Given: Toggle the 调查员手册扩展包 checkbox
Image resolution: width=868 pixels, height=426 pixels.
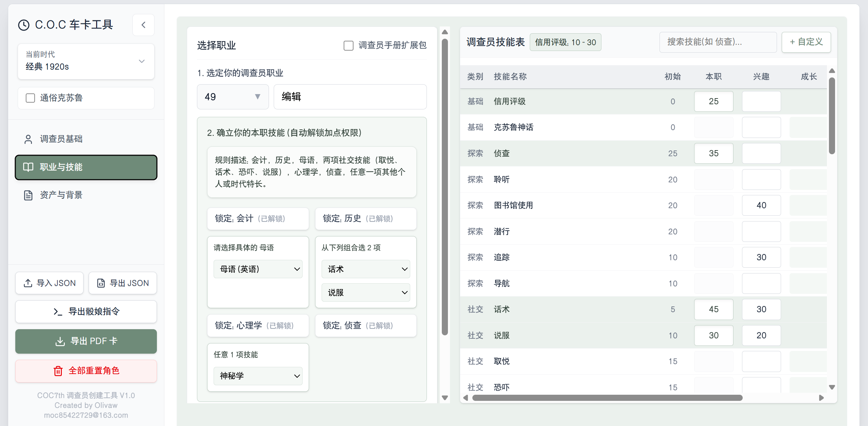Looking at the screenshot, I should [348, 45].
